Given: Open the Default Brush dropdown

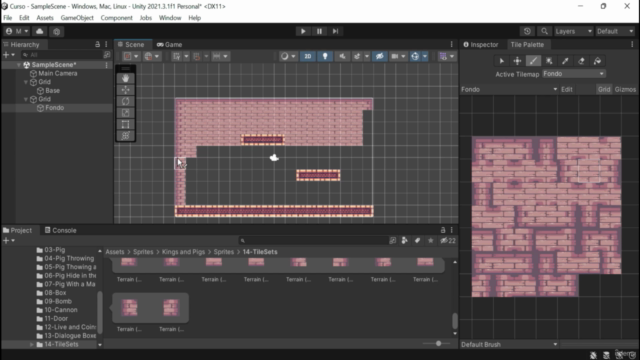Looking at the screenshot, I should (x=509, y=344).
